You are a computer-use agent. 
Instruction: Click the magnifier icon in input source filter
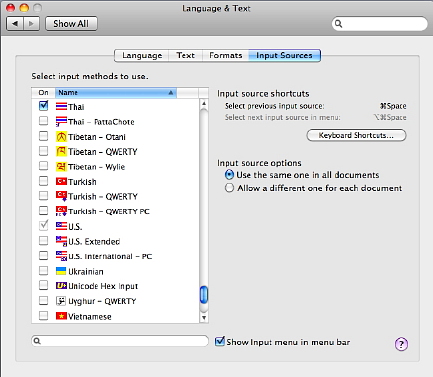pos(37,341)
